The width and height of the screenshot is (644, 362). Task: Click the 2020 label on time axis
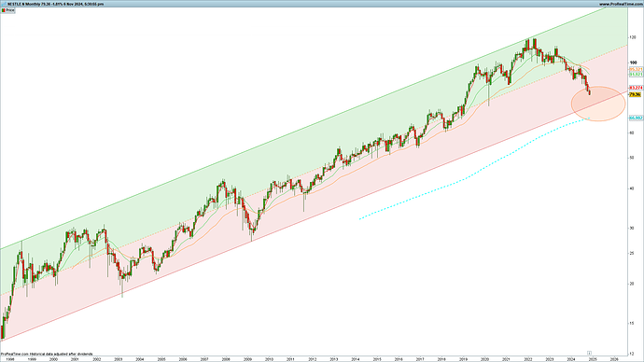484,359
